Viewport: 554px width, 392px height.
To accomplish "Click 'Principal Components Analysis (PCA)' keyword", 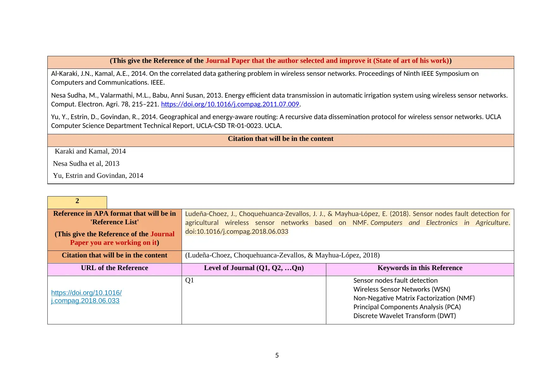I will point(407,307).
